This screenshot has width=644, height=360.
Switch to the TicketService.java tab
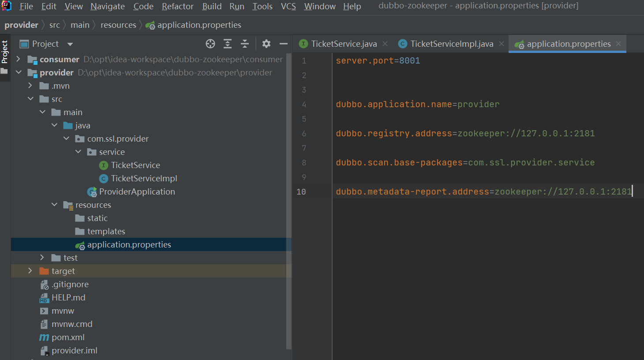339,44
